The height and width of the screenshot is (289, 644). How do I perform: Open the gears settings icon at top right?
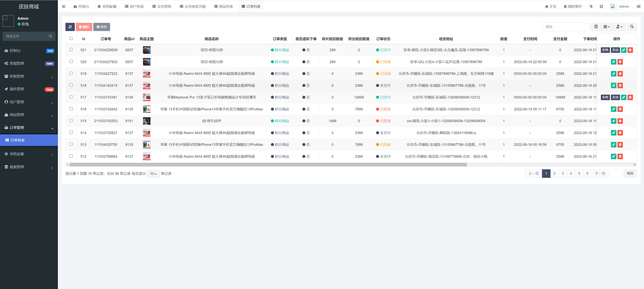tap(639, 6)
